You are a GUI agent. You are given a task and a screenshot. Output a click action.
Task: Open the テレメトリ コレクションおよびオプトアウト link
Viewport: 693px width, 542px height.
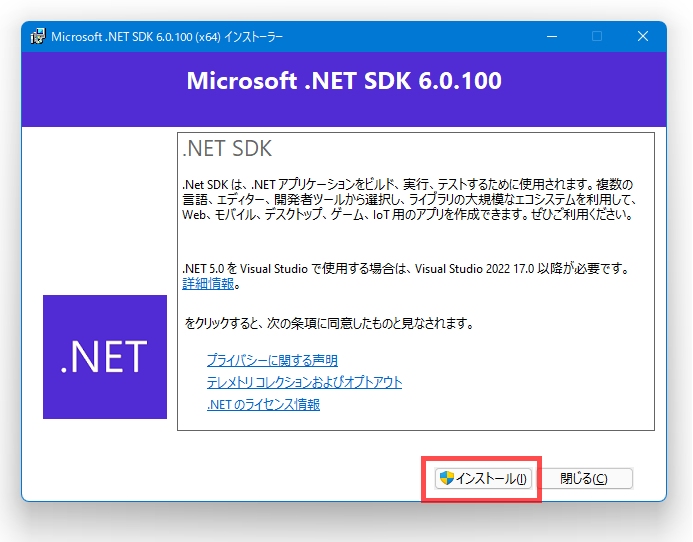click(x=305, y=382)
